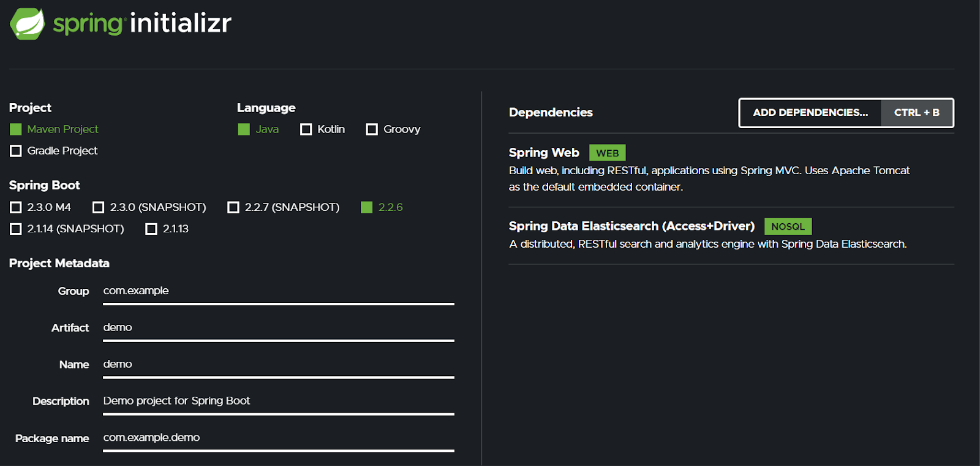Click the Dependencies heading
Screen dimensions: 980x466
point(551,112)
